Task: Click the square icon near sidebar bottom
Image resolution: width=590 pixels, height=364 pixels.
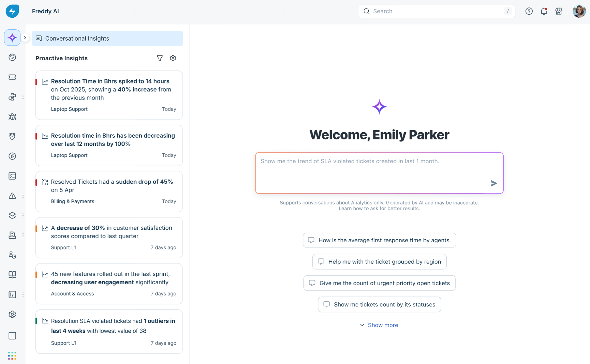Action: click(x=12, y=336)
